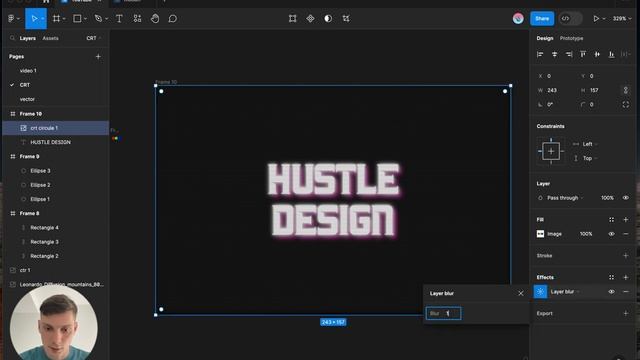
Task: Click the Align vertical centers icon
Action: pyautogui.click(x=597, y=54)
